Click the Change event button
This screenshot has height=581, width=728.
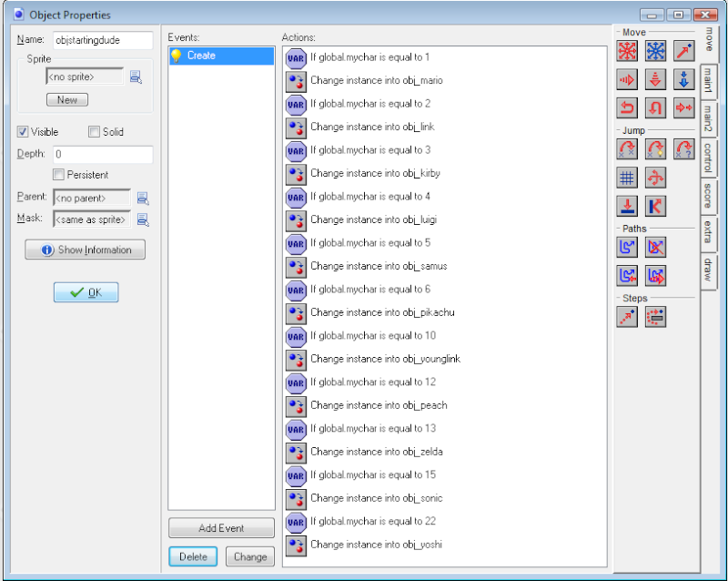[x=250, y=556]
